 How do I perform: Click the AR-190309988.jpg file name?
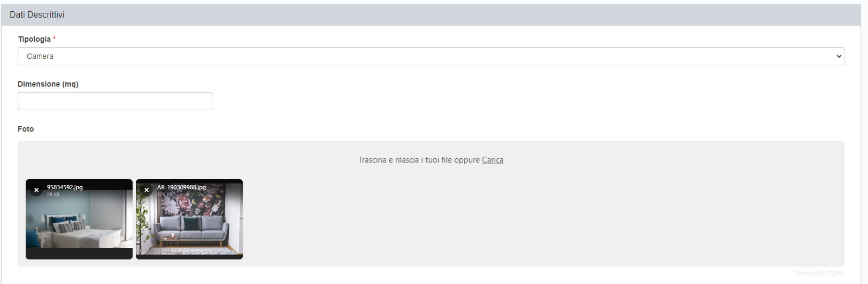coord(181,187)
